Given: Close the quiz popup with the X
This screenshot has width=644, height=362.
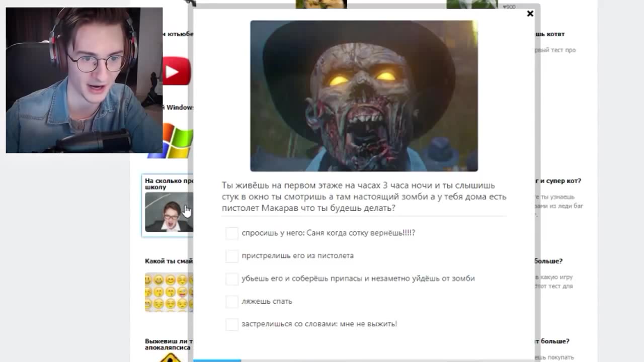Looking at the screenshot, I should (x=530, y=14).
